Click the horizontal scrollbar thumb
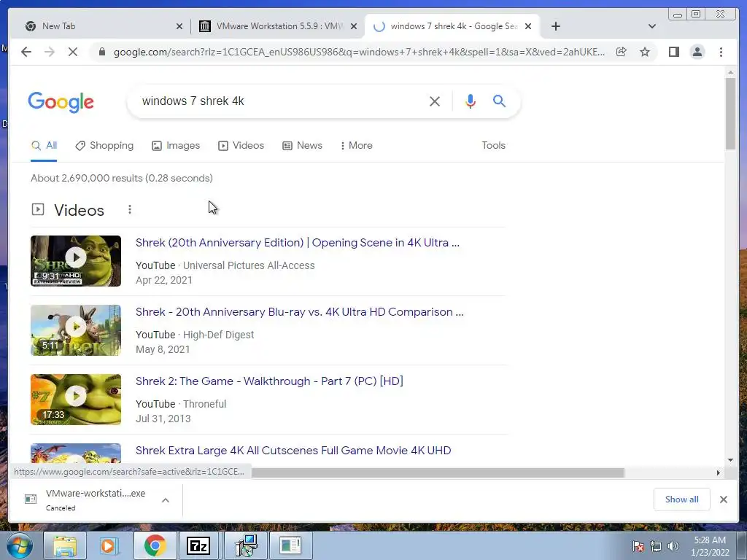The image size is (747, 560). 438,472
